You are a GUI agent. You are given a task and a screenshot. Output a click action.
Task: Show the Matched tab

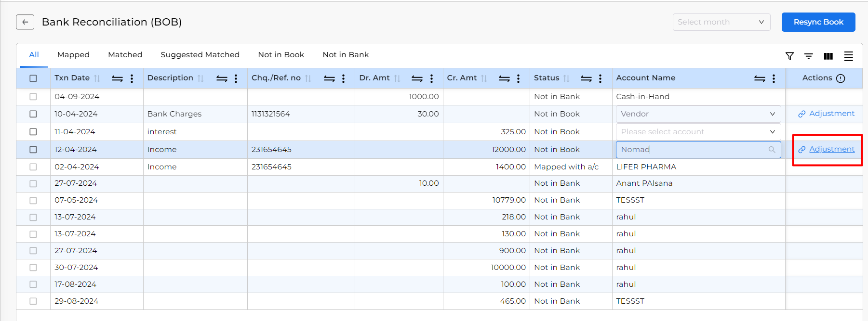(x=125, y=55)
